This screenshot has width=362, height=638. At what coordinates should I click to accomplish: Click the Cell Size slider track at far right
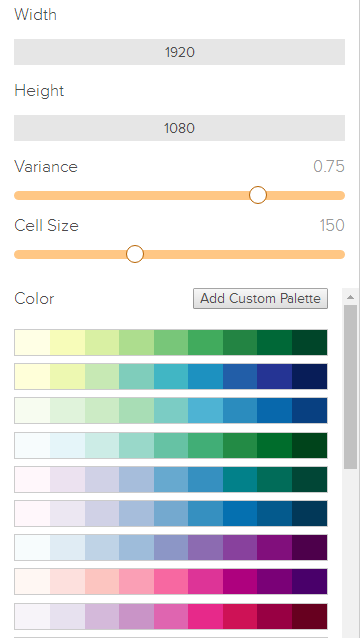[x=341, y=255]
